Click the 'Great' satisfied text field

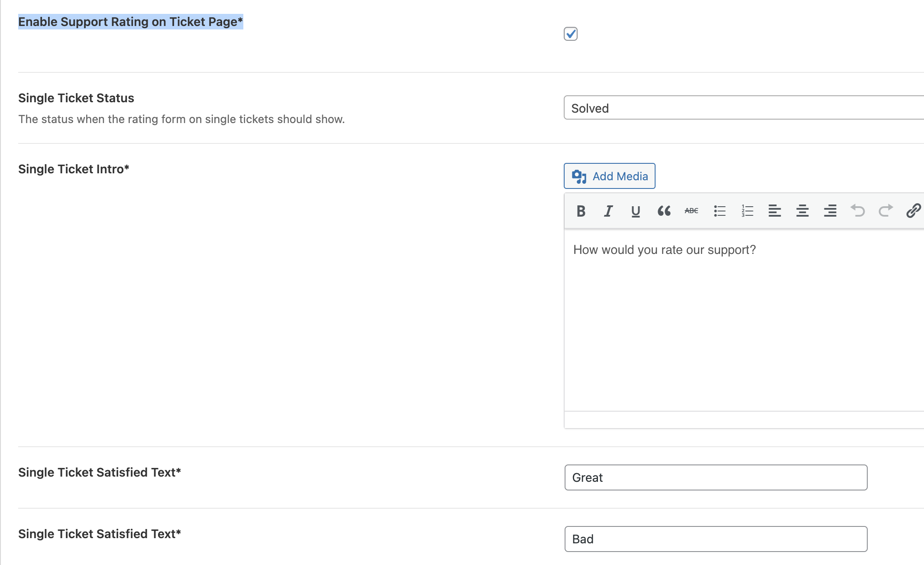click(x=715, y=477)
